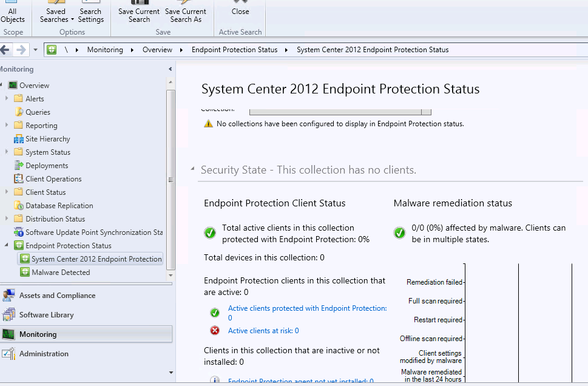Expand the System Status tree node
The width and height of the screenshot is (588, 386).
click(7, 152)
